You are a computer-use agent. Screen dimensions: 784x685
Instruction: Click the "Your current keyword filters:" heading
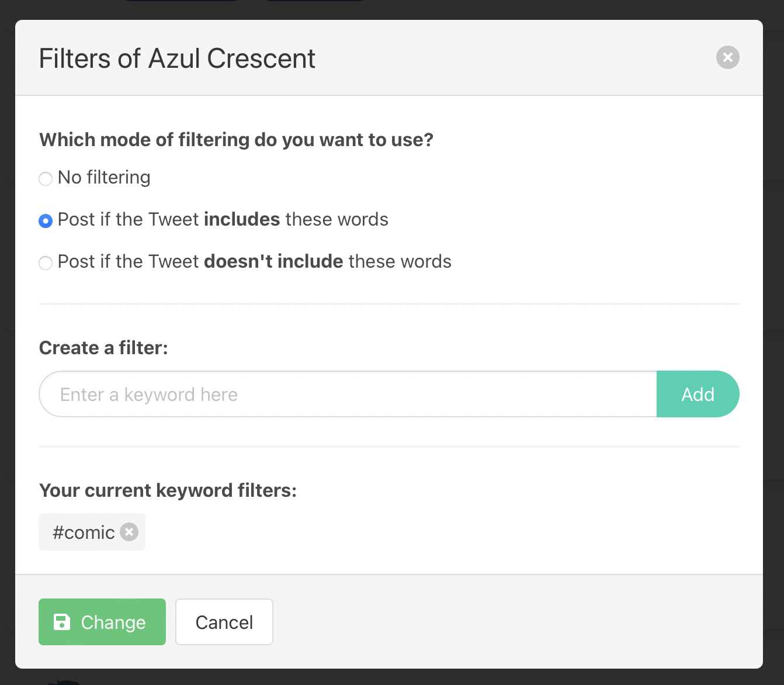[168, 490]
